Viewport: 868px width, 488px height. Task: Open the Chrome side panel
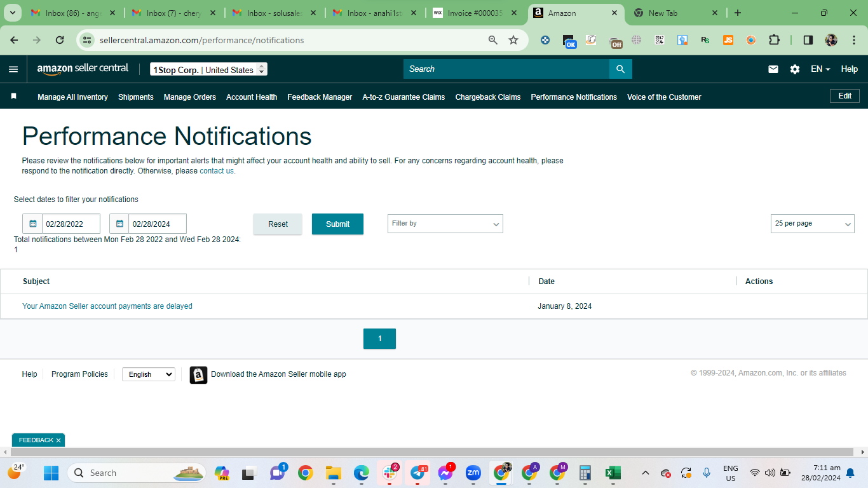click(x=808, y=40)
